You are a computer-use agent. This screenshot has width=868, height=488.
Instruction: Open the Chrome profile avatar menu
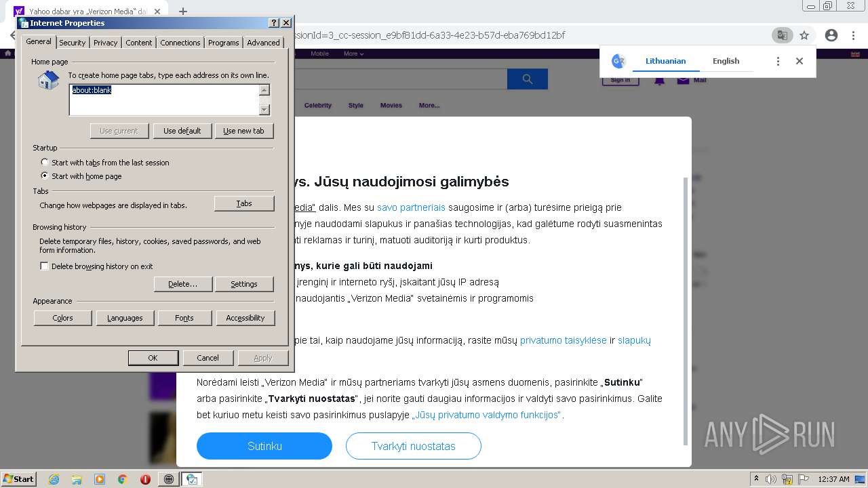click(x=831, y=35)
